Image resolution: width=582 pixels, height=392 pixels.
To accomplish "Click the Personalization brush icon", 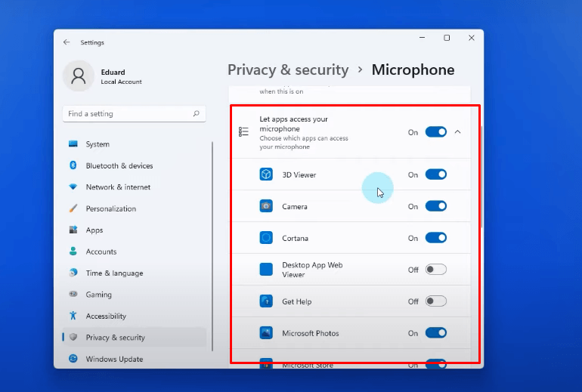I will (x=73, y=208).
